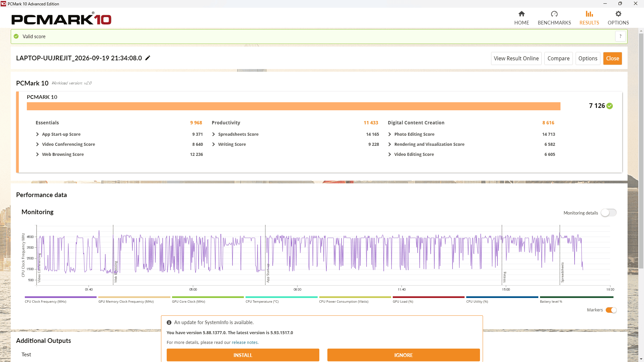This screenshot has width=644, height=362.
Task: Click the Benchmarks gauge icon
Action: coord(554,14)
